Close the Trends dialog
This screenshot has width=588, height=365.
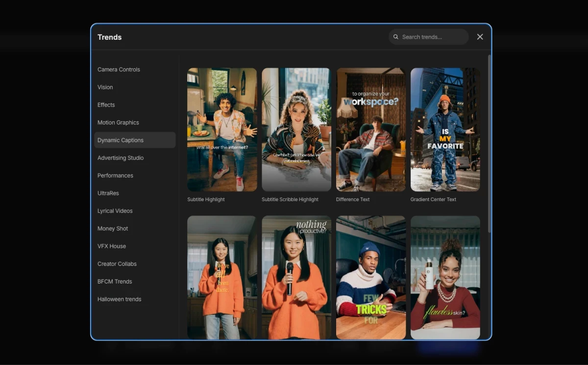tap(480, 37)
